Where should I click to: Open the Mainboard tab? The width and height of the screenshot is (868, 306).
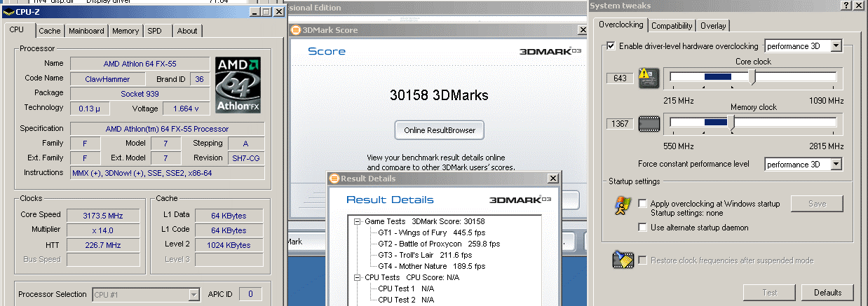coord(86,31)
